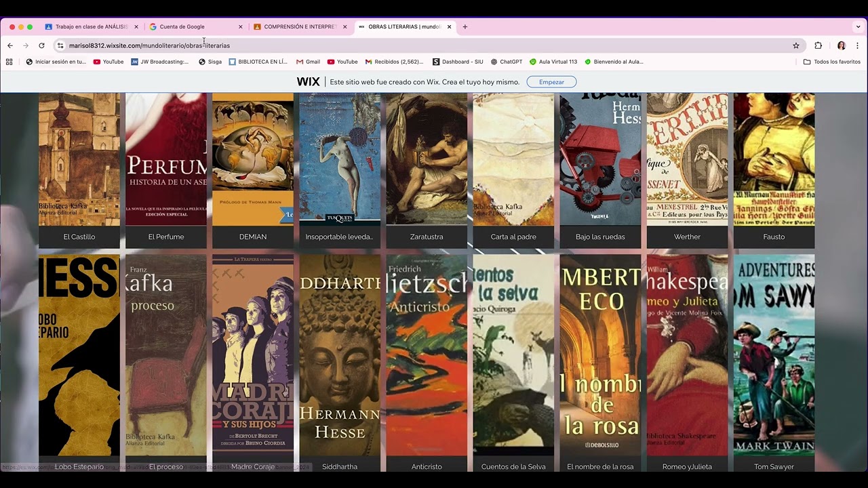Open site information icon in address bar
The width and height of the screenshot is (868, 488).
pos(60,45)
